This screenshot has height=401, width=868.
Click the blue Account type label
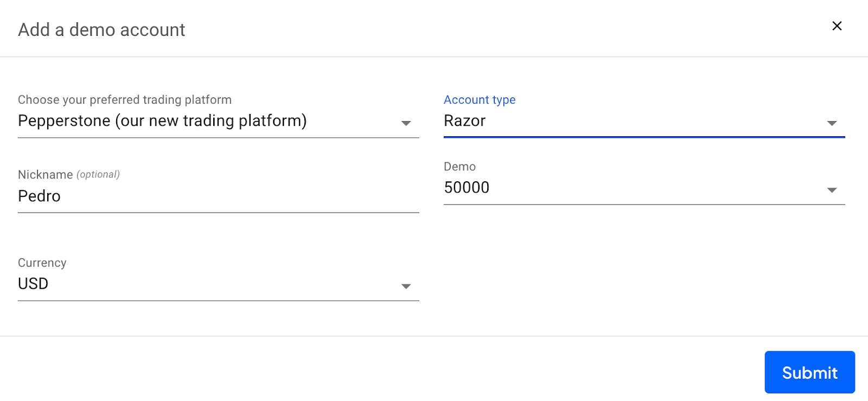tap(480, 100)
